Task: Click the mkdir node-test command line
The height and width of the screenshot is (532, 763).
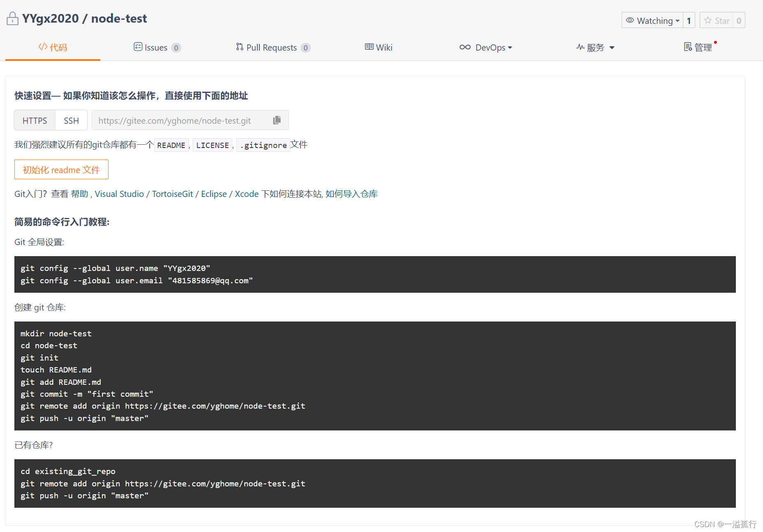Action: [56, 333]
